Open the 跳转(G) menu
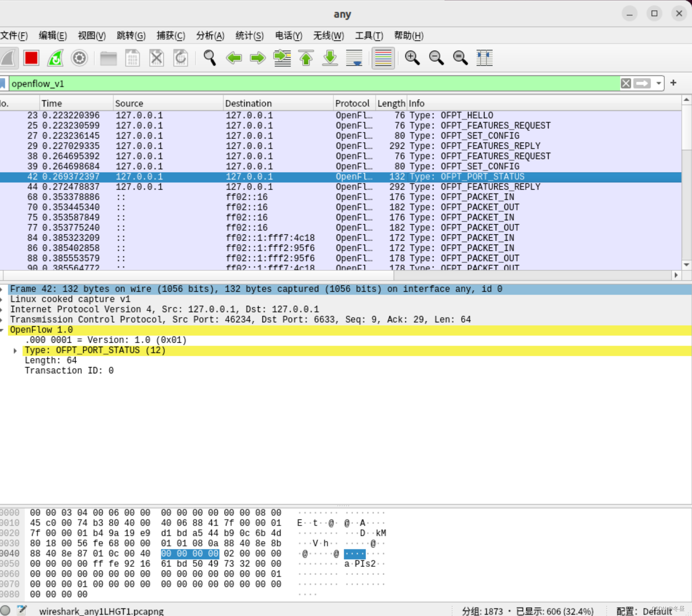The height and width of the screenshot is (616, 692). tap(131, 35)
